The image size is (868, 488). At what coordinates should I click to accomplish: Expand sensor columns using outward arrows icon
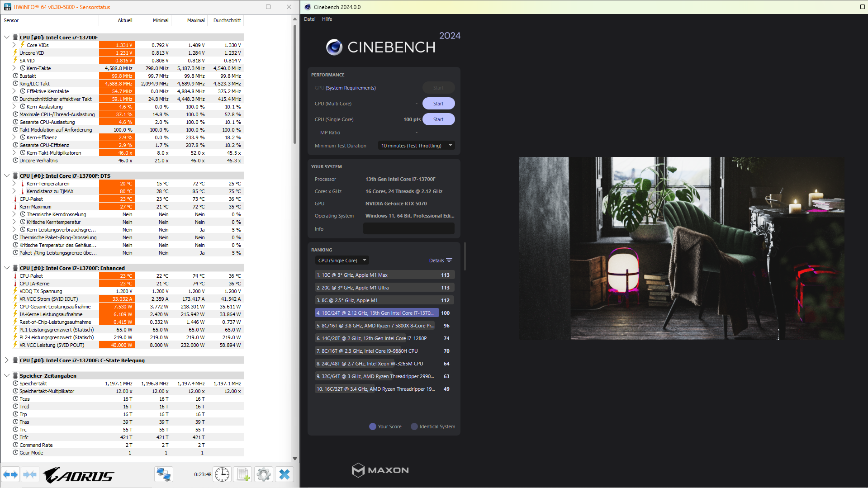tap(10, 474)
